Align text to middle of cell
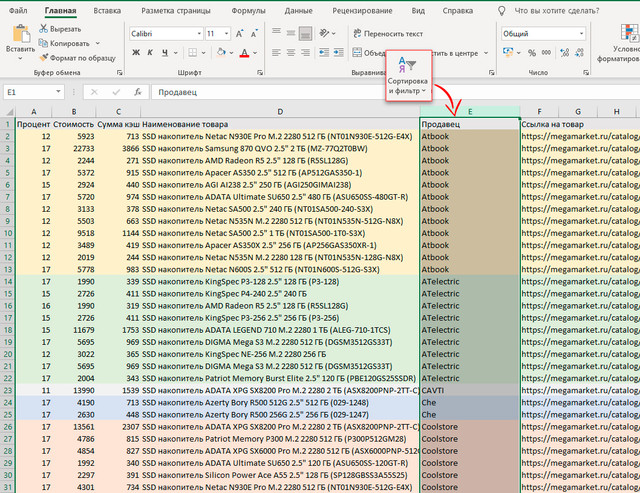Screen dimensions: 640x493 291,33
